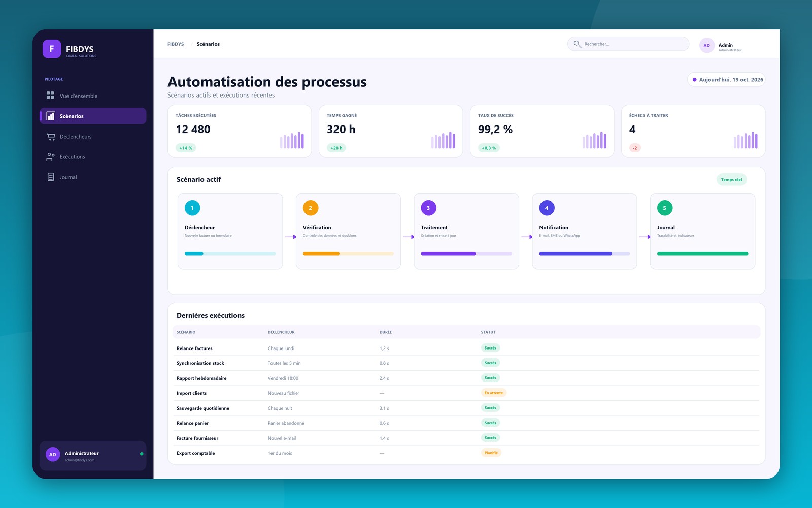This screenshot has width=812, height=508.
Task: Click Déclencheur step progress bar
Action: click(x=230, y=253)
